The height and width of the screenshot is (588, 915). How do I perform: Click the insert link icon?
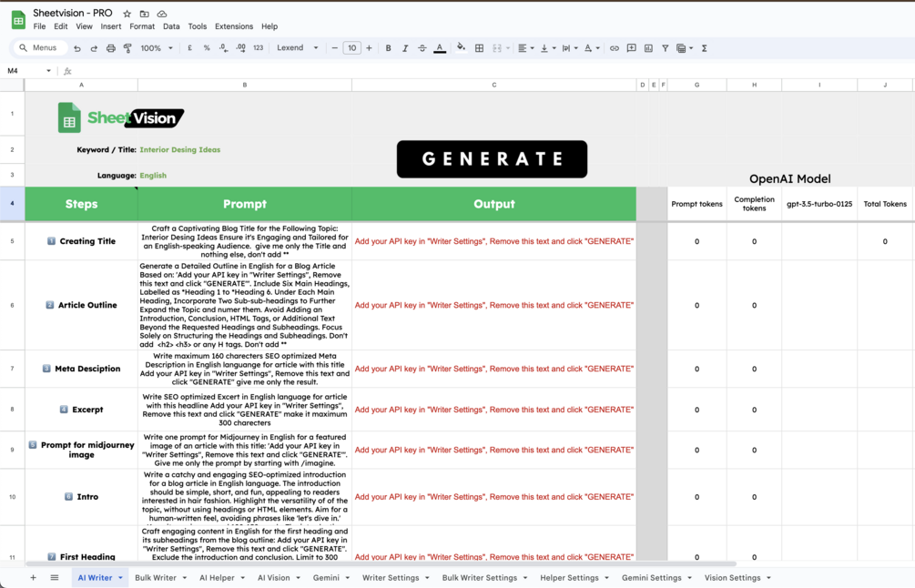pyautogui.click(x=615, y=48)
